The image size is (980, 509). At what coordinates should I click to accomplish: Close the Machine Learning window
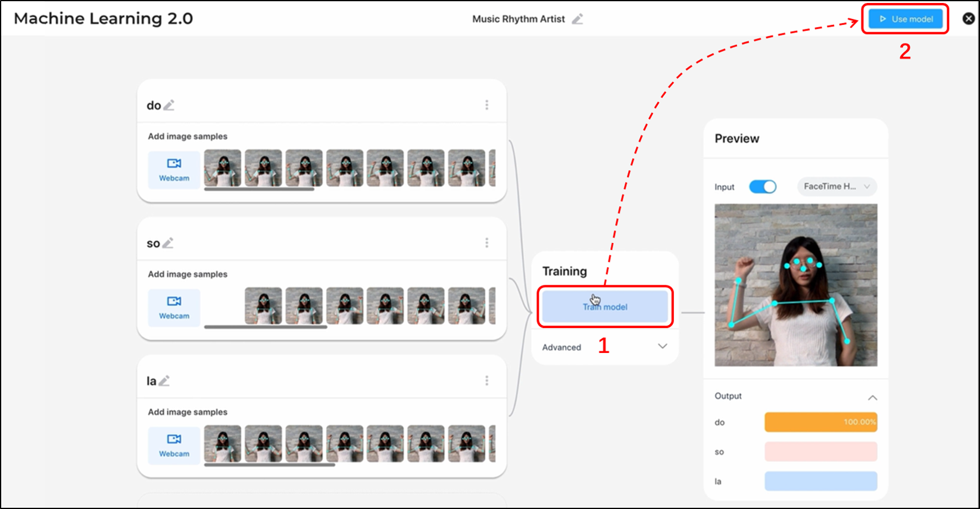(969, 18)
